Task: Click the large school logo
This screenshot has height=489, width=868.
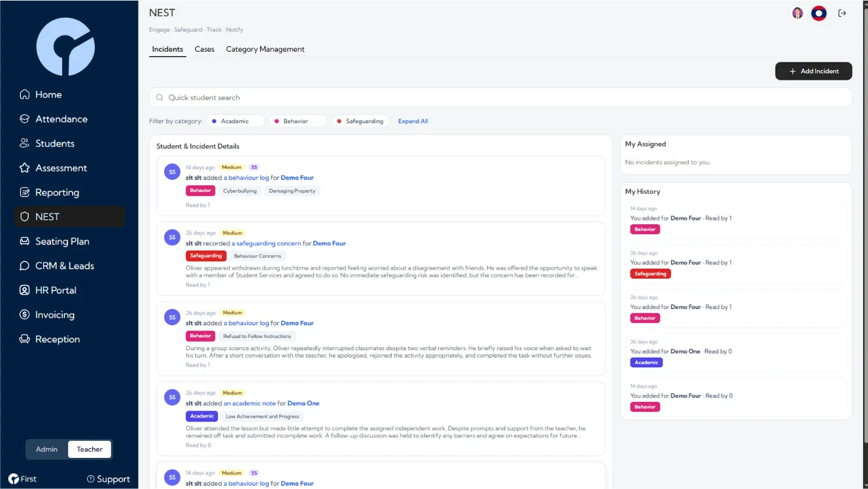Action: coord(66,47)
